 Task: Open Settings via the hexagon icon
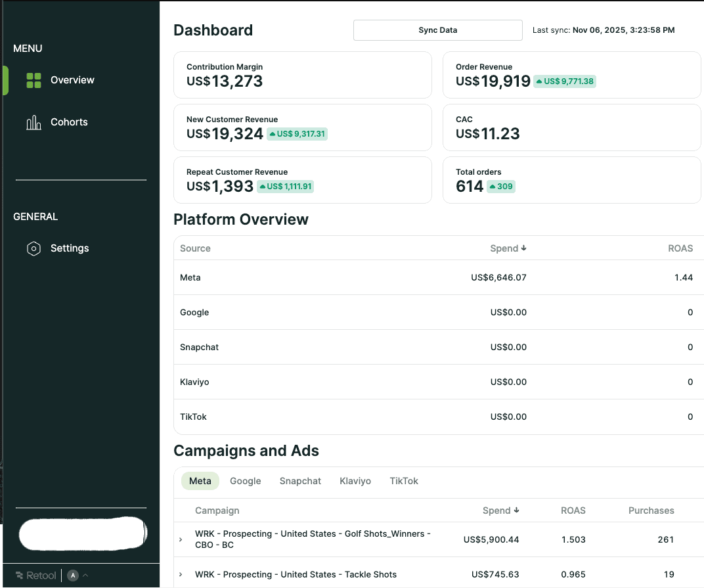pos(33,248)
